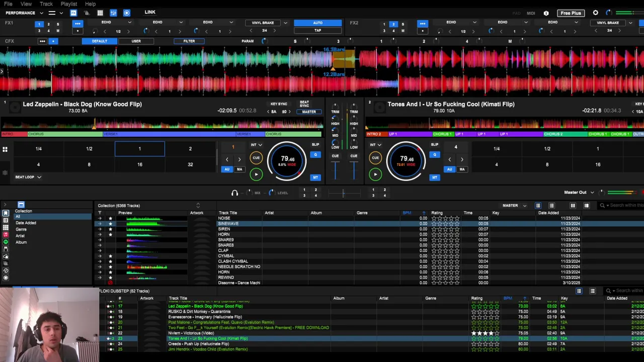Click deck 2 loop double right arrow

coord(462,159)
